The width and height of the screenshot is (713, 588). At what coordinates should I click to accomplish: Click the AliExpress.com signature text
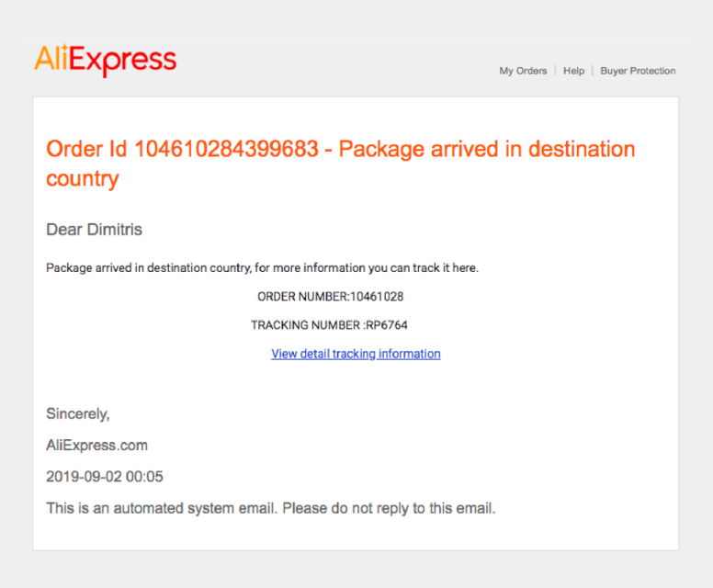click(96, 446)
